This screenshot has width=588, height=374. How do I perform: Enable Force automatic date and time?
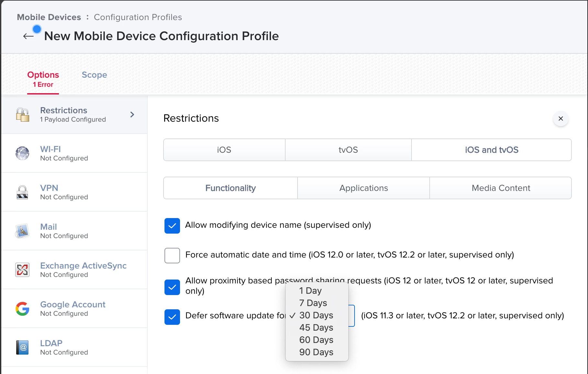172,256
